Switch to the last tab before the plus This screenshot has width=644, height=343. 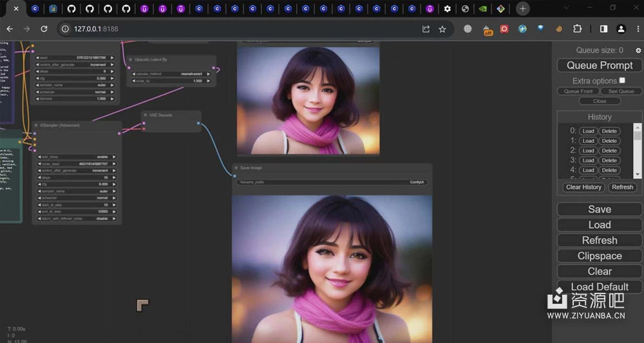(x=500, y=8)
